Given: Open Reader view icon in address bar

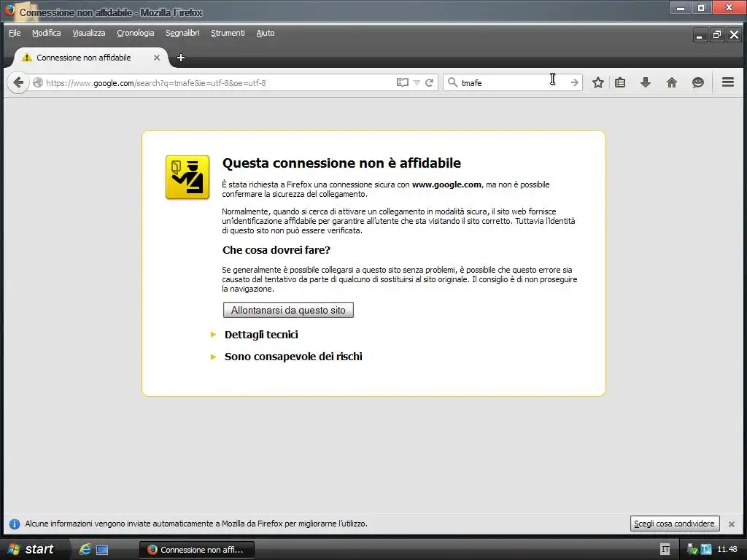Looking at the screenshot, I should coord(403,82).
